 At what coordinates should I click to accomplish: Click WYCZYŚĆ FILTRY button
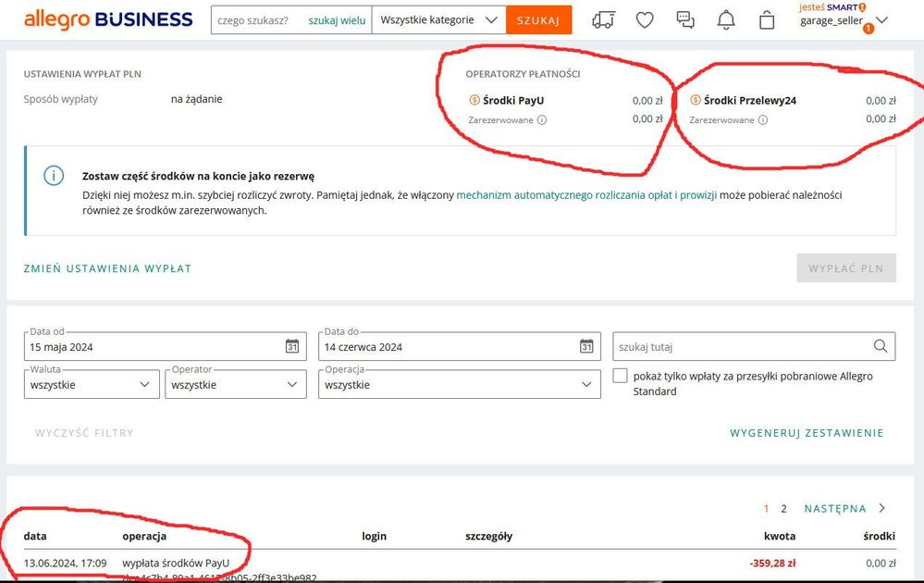point(84,433)
